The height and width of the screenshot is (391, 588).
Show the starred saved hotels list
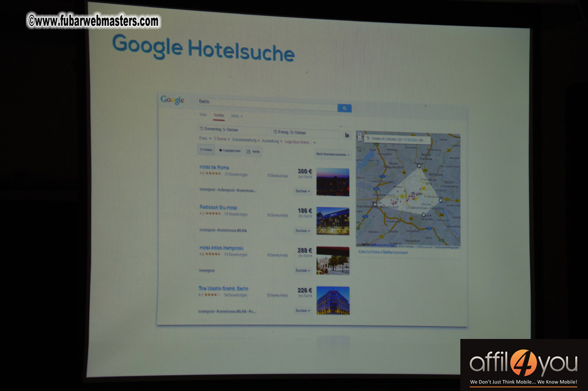[x=229, y=150]
